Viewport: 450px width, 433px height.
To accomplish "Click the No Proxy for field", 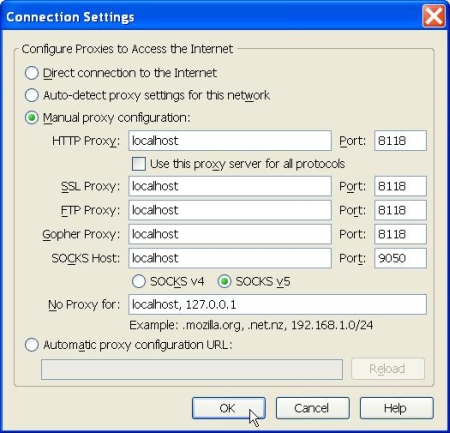I will (277, 304).
